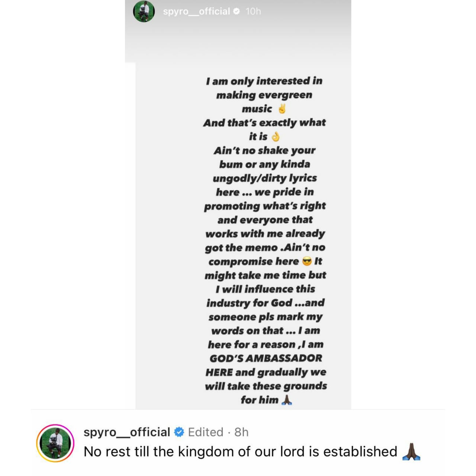Open the story header profile picture
476x476 pixels.
[x=144, y=12]
